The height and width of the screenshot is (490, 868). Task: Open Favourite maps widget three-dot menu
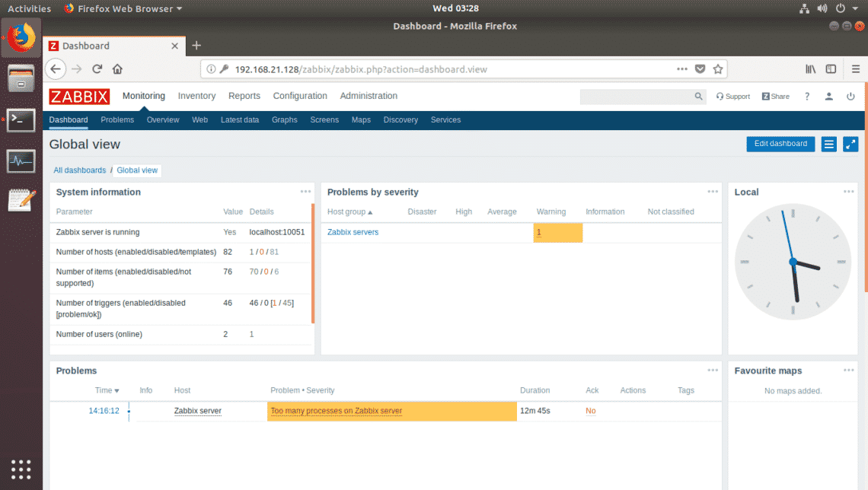click(849, 370)
